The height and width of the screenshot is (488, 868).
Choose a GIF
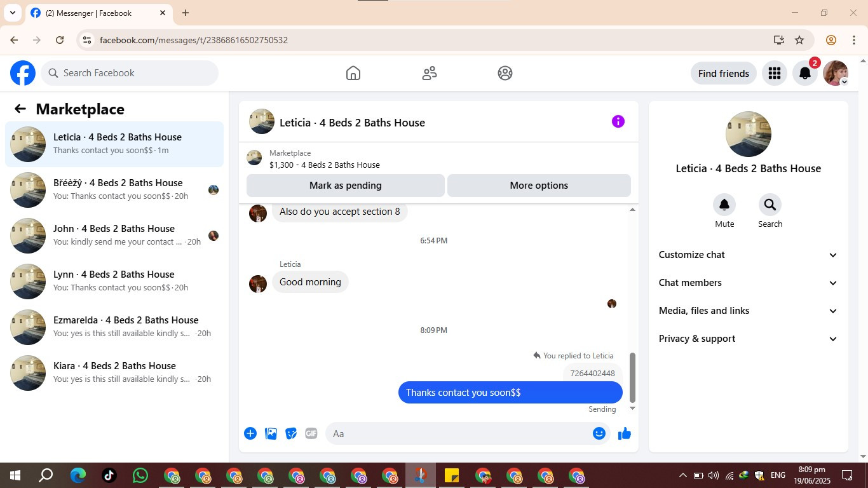[311, 433]
